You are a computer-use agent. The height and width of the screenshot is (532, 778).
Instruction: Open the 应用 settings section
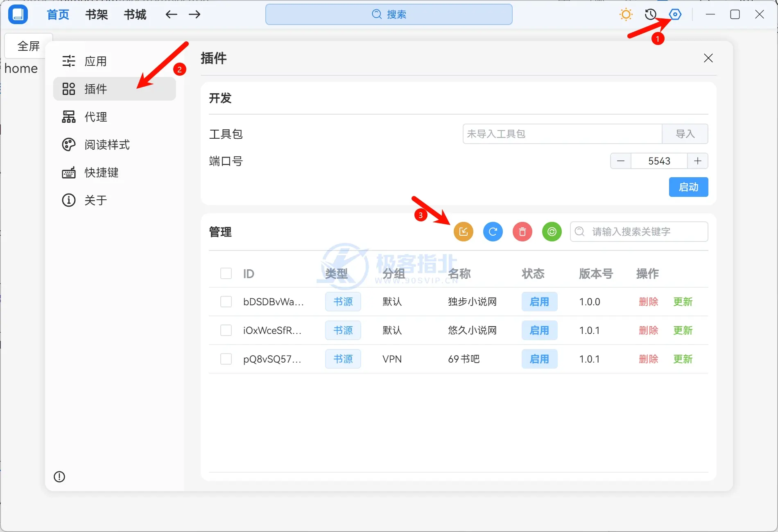(x=115, y=61)
